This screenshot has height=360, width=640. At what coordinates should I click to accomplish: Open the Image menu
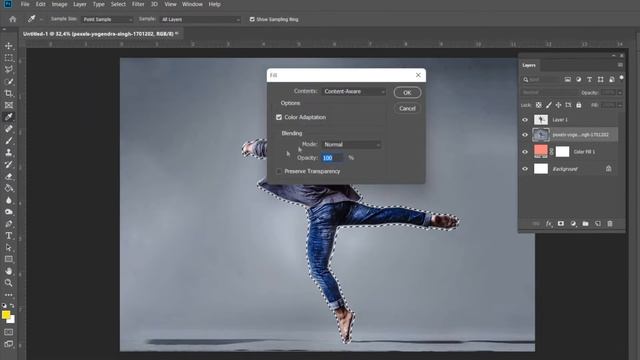click(59, 4)
